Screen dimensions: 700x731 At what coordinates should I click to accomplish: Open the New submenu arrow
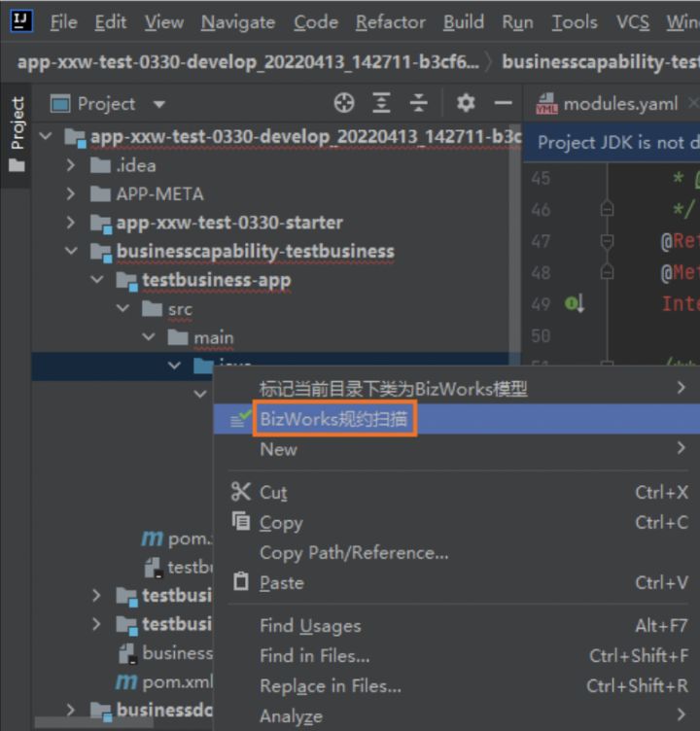pyautogui.click(x=682, y=448)
